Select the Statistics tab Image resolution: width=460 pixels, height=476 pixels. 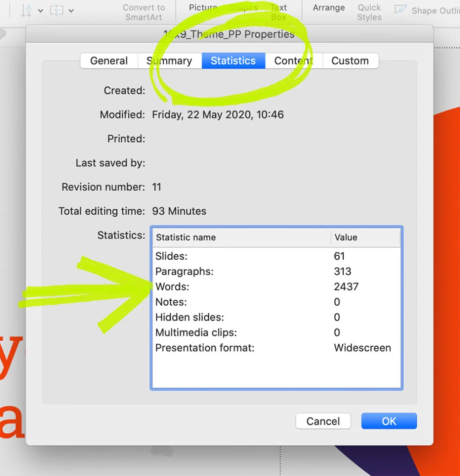click(x=233, y=61)
